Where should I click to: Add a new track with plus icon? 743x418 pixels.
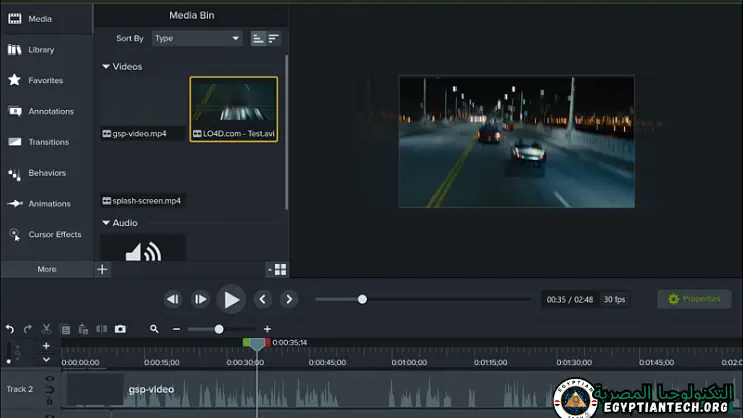[x=46, y=346]
